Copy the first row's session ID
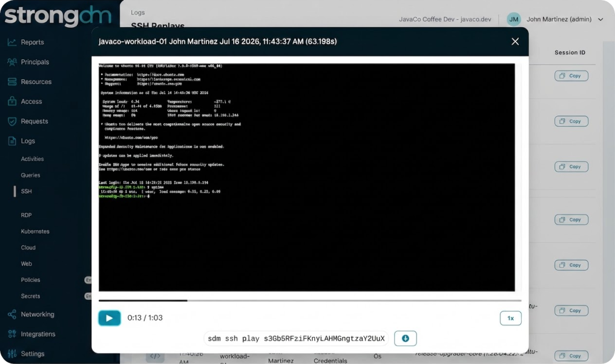 [571, 76]
